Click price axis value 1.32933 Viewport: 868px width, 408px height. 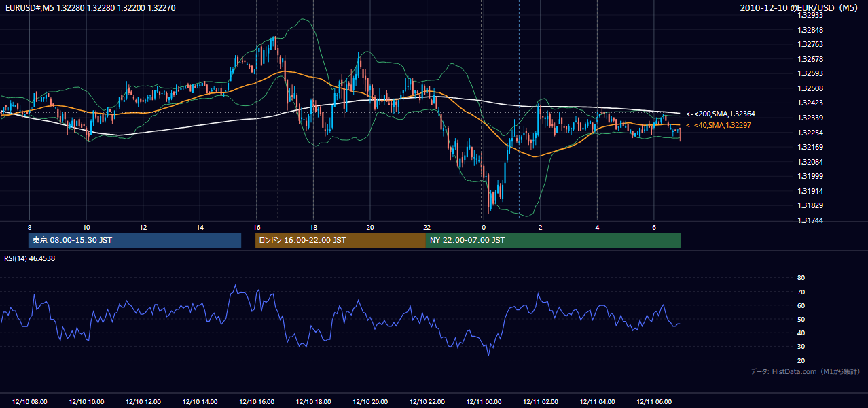[x=811, y=15]
